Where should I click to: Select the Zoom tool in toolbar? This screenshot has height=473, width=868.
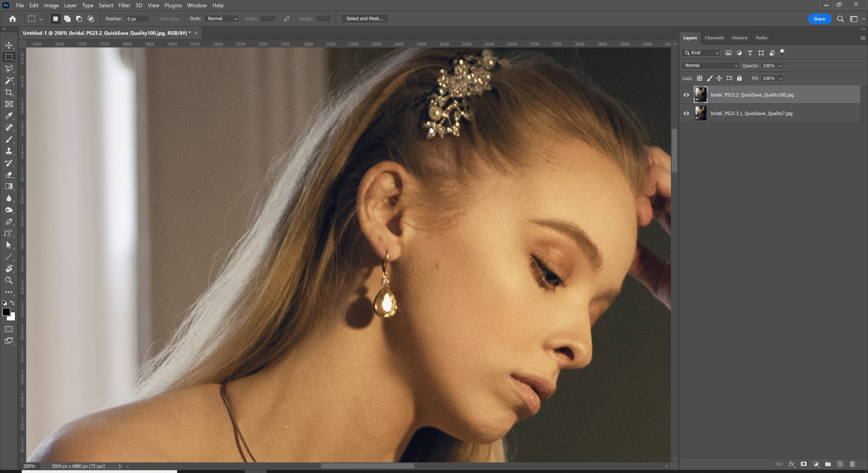pyautogui.click(x=9, y=280)
